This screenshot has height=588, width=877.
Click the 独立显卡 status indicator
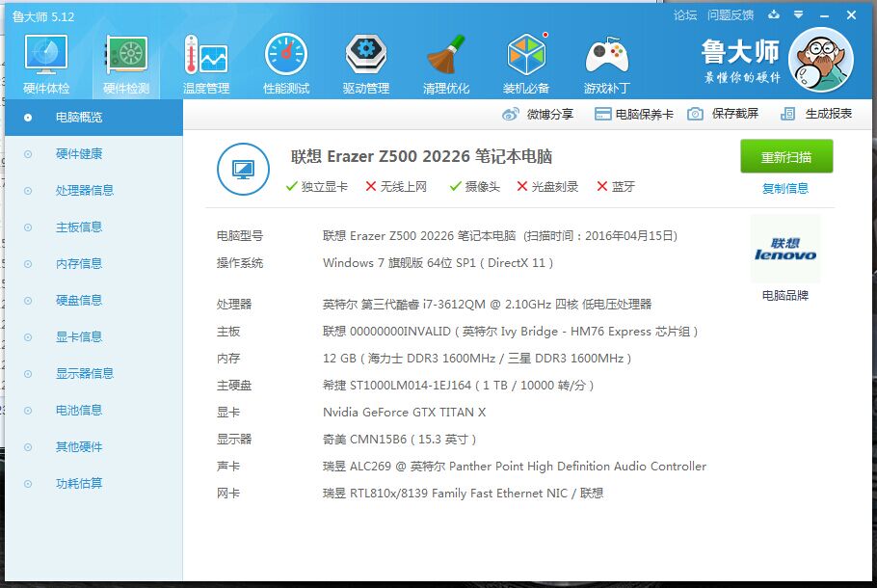coord(316,187)
